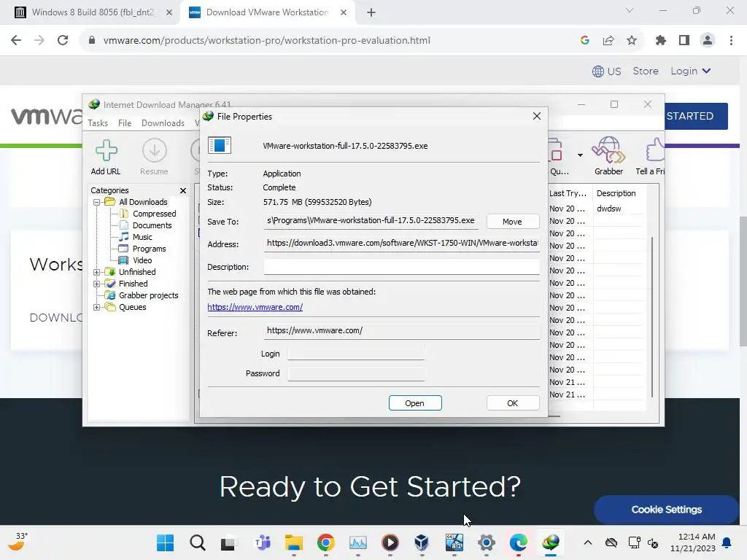747x560 pixels.
Task: Switch to the Windows 8 Build 8056 tab
Action: point(93,12)
